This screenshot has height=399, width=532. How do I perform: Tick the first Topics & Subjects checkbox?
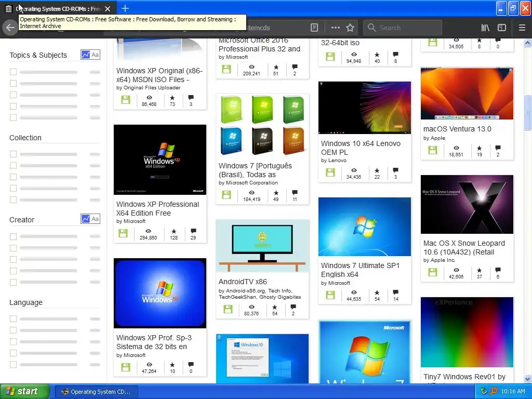coord(13,72)
